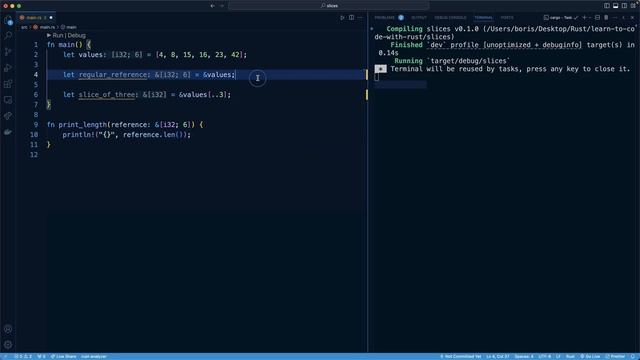Open the Remote Explorer view icon
This screenshot has height=360, width=640.
(x=8, y=100)
